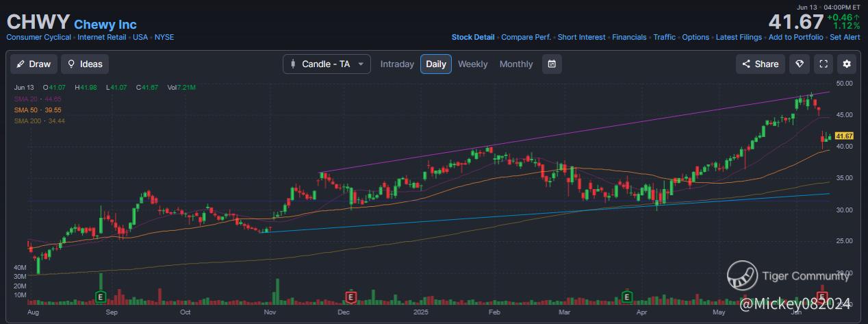The height and width of the screenshot is (324, 868).
Task: Open the Internet Retail industry link
Action: (x=102, y=37)
